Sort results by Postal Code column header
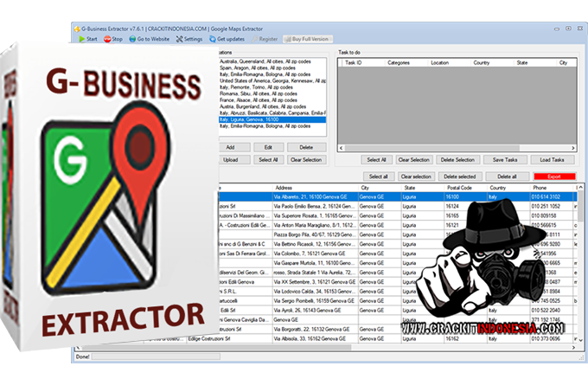Viewport: 588px width, 392px height. 459,187
